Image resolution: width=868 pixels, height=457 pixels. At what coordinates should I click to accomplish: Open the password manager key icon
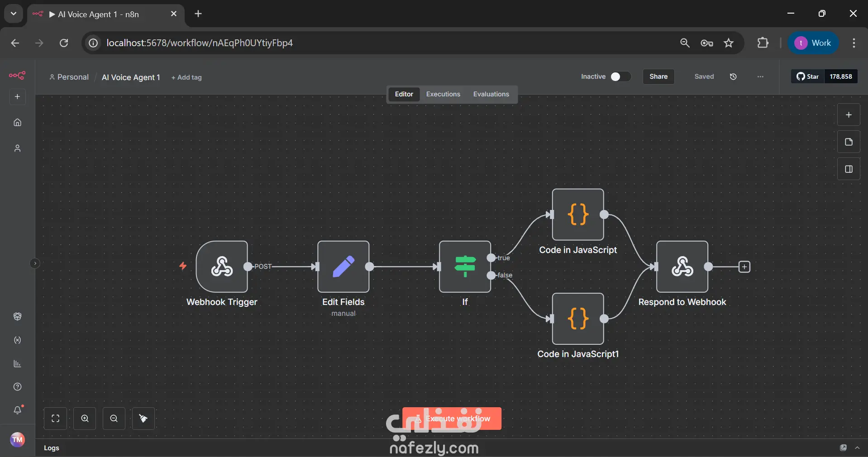coord(707,43)
